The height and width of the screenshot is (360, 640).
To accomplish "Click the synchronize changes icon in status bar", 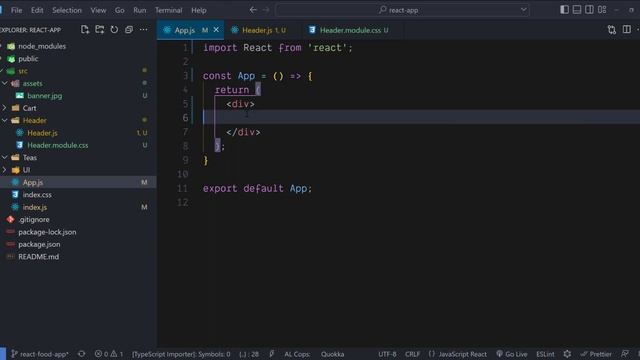I will [82, 354].
